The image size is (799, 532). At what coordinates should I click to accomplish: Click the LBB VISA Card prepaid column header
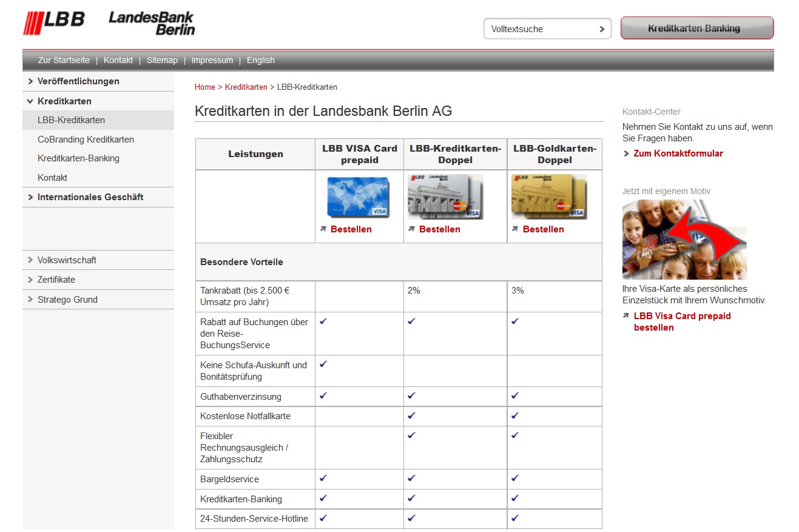point(360,154)
